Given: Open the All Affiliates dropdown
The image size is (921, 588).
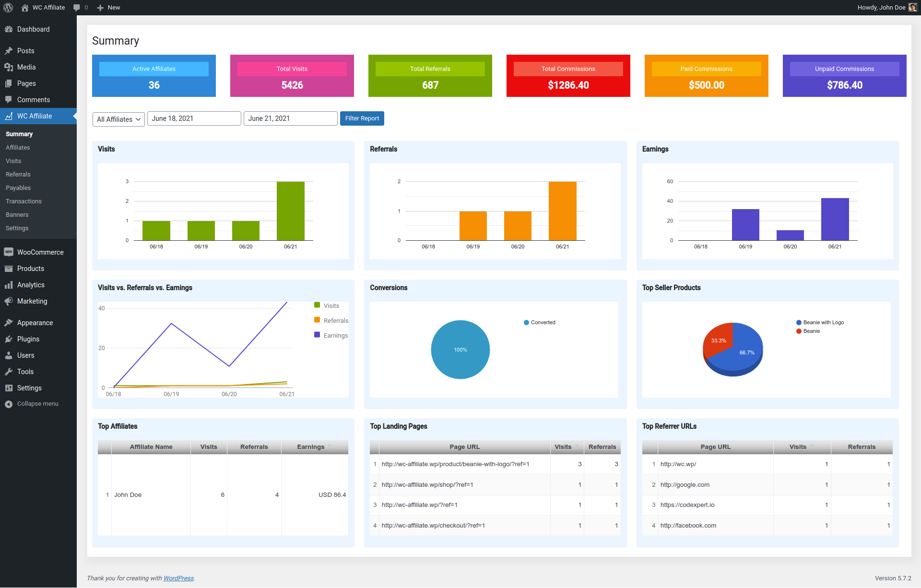Looking at the screenshot, I should 118,119.
